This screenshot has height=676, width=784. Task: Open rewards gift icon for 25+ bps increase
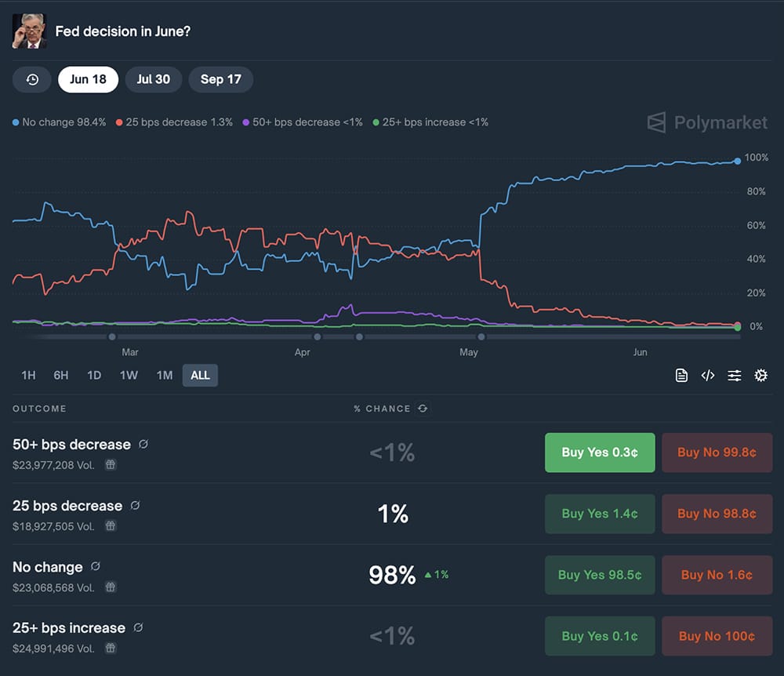click(111, 648)
